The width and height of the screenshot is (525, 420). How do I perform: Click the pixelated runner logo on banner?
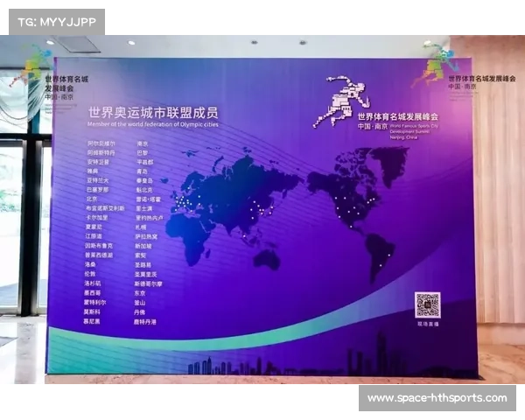click(346, 93)
